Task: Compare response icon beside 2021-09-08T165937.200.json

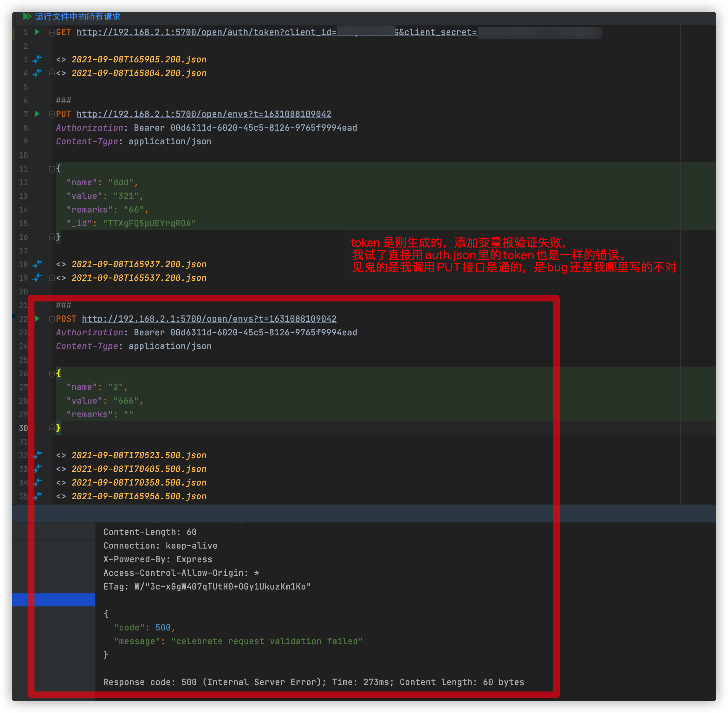Action: coord(37,264)
